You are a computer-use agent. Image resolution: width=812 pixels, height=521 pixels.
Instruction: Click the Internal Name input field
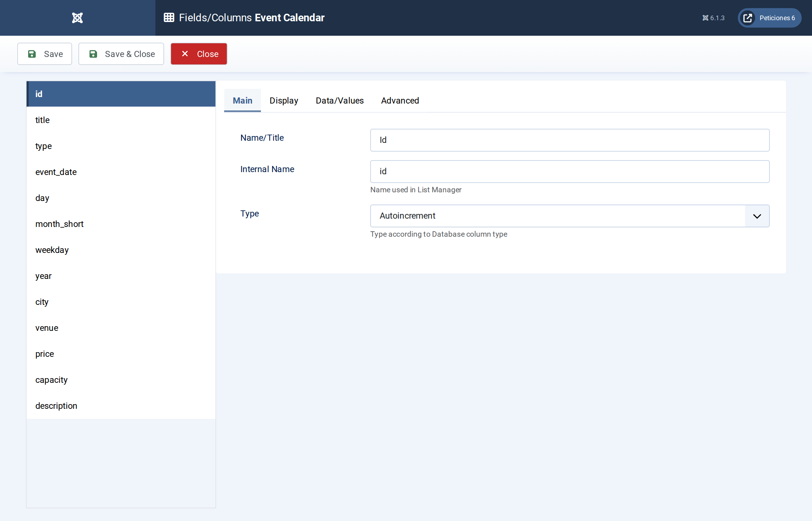570,171
